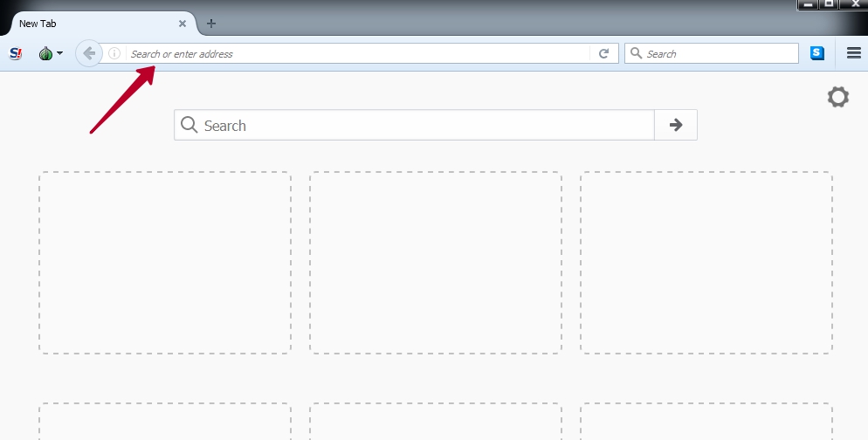
Task: Click the large Search field on the page
Action: [419, 126]
